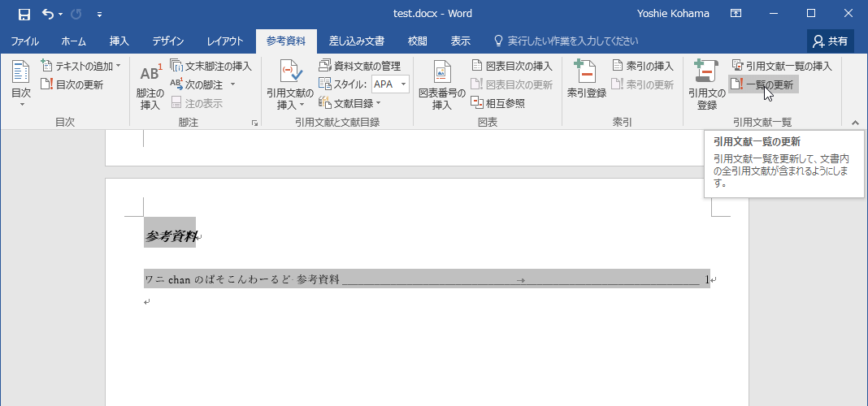Screen dimensions: 868x406
Task: Click the Yoshie Kohama account name
Action: (x=673, y=14)
